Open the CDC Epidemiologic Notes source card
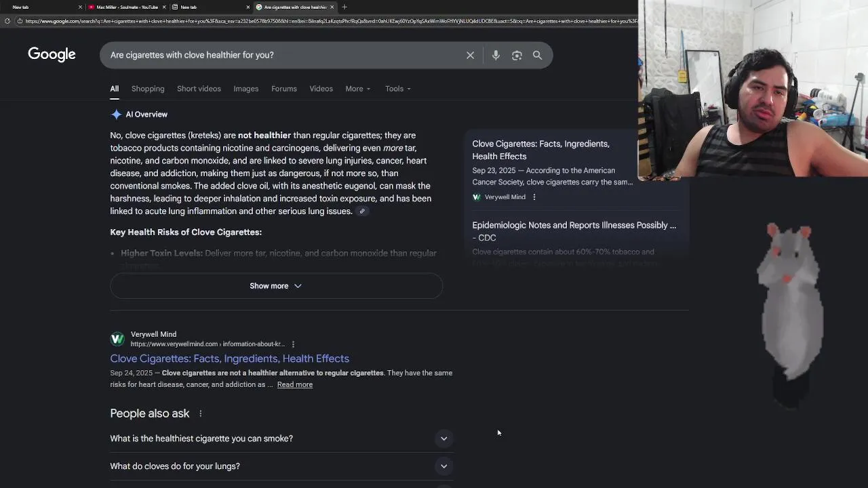The image size is (868, 488). pyautogui.click(x=574, y=231)
